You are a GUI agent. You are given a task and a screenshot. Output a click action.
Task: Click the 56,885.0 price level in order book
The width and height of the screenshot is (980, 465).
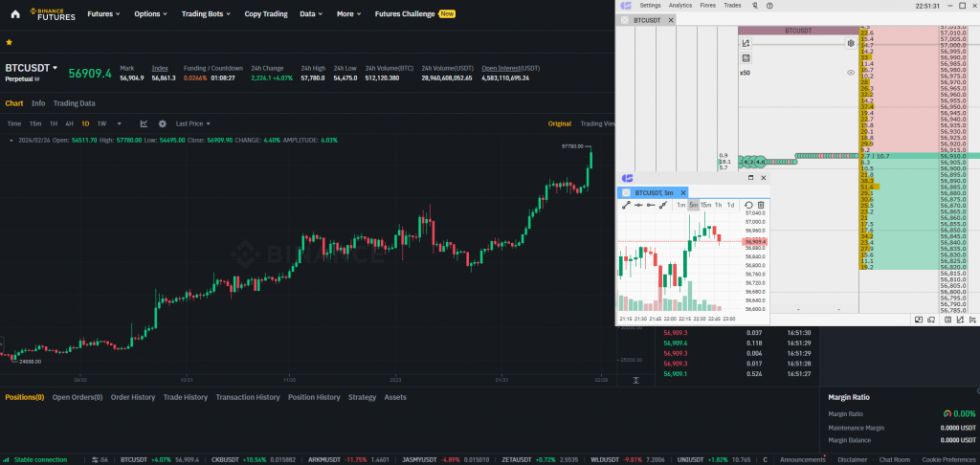coord(953,187)
